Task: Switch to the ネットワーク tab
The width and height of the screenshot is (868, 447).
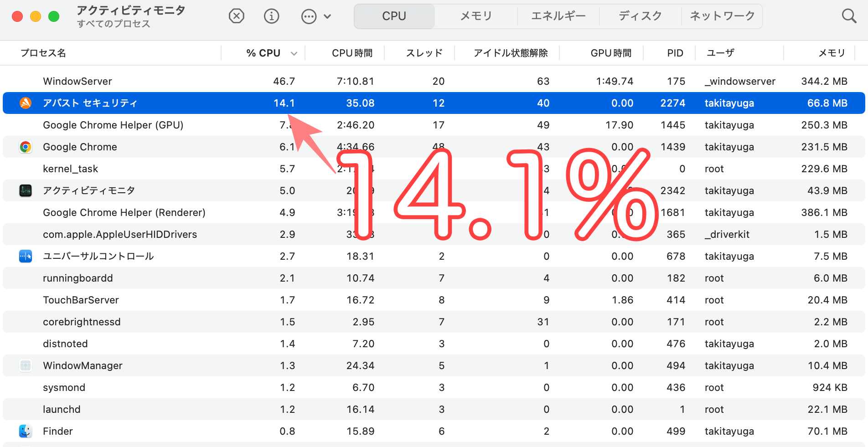Action: [x=722, y=16]
